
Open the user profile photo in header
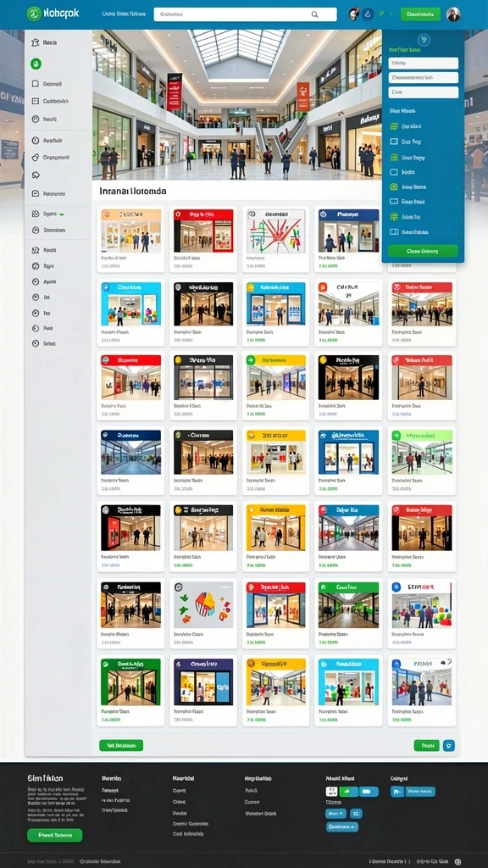[x=453, y=14]
